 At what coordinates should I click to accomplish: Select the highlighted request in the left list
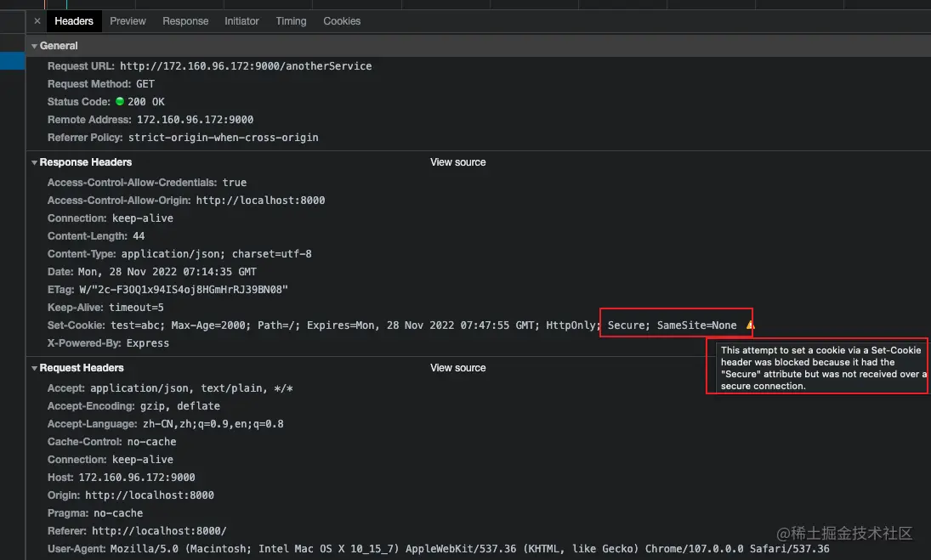pyautogui.click(x=13, y=61)
